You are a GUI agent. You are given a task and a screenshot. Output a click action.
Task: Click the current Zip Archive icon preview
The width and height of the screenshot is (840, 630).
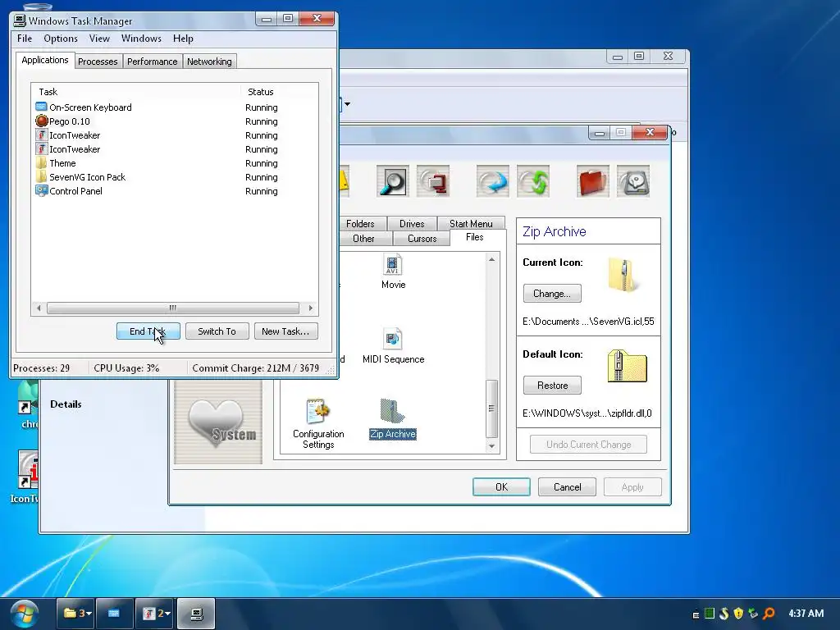tap(623, 275)
